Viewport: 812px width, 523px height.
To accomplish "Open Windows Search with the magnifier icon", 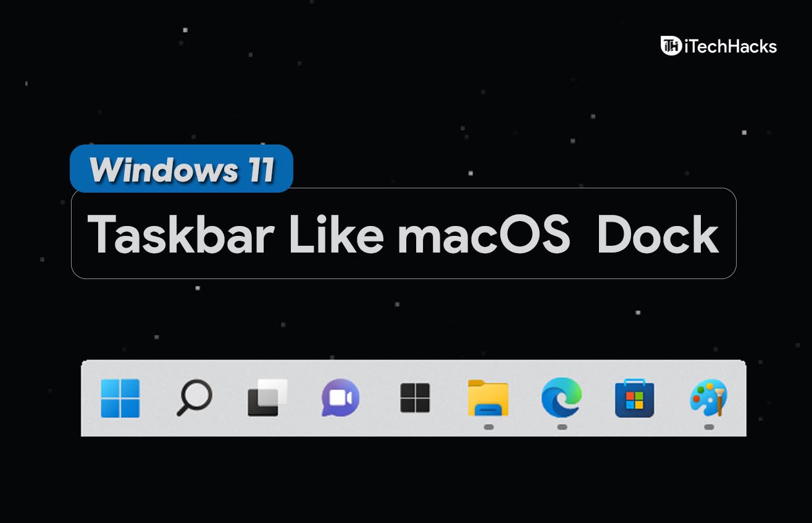I will tap(193, 398).
